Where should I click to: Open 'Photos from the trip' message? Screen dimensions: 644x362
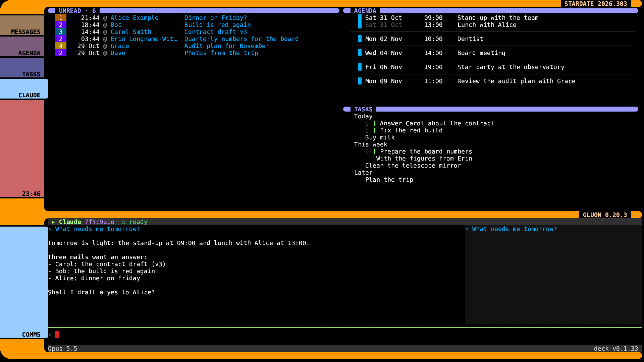click(221, 53)
